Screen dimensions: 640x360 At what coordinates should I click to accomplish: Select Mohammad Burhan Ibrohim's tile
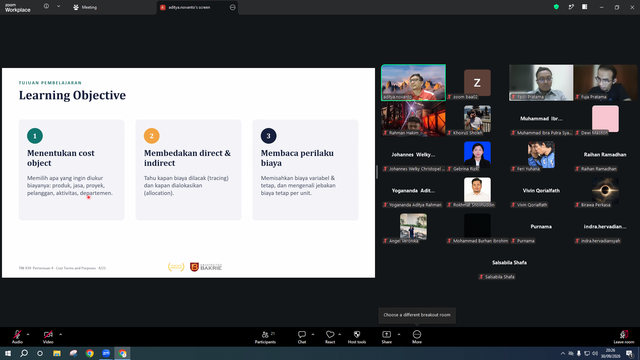pos(477,227)
